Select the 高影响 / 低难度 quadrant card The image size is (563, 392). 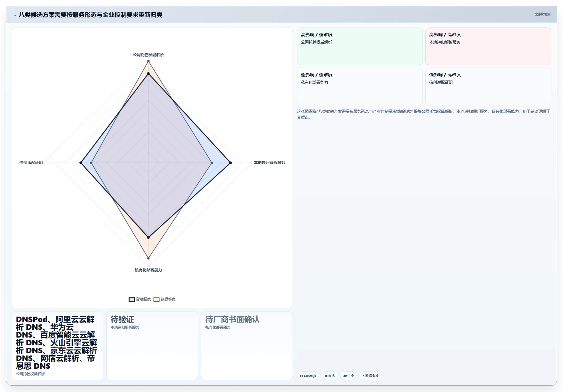[360, 46]
